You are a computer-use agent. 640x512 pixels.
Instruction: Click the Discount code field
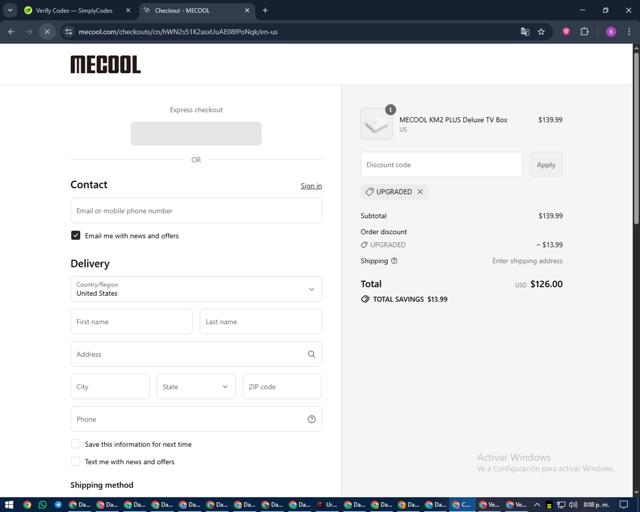pyautogui.click(x=441, y=165)
